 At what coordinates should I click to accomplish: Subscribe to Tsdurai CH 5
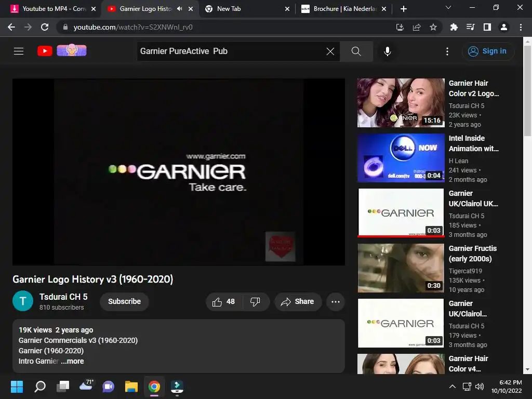tap(124, 301)
